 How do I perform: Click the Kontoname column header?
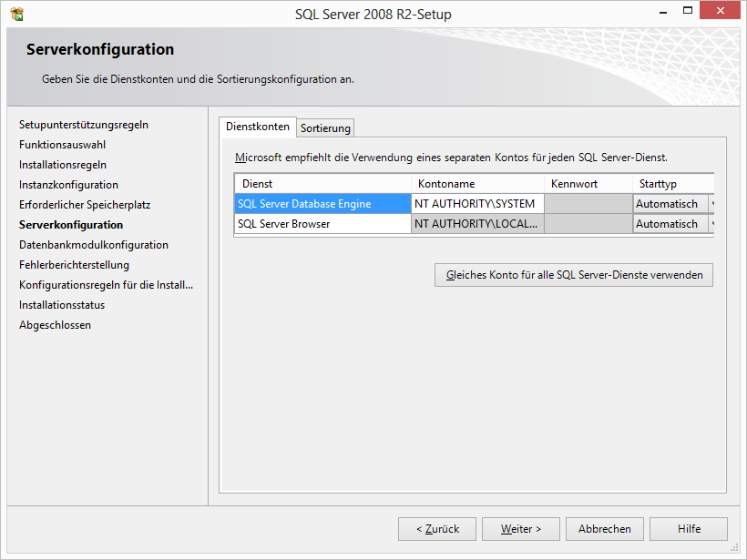coord(478,184)
